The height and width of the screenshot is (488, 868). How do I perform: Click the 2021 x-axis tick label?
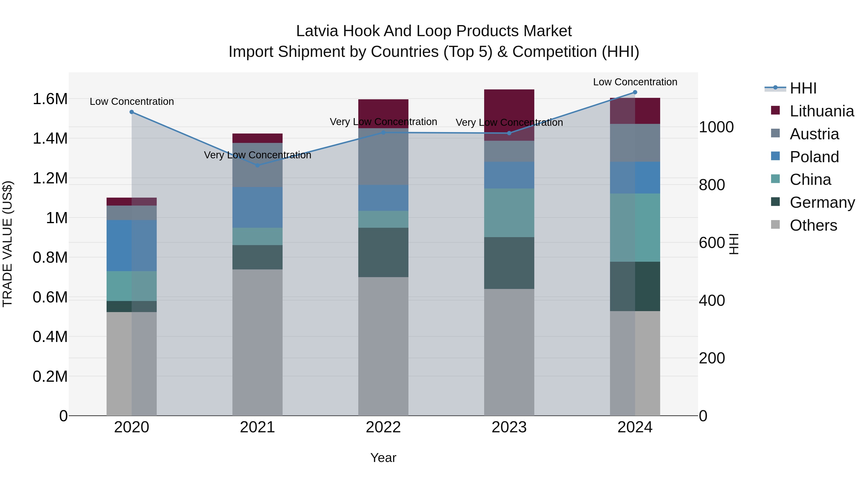(x=258, y=427)
